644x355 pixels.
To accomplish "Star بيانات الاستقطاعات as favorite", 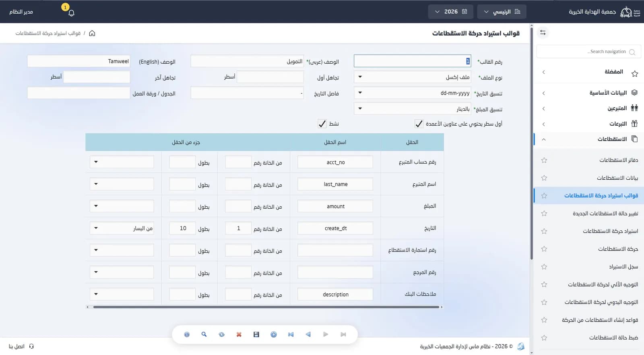I will 544,178.
